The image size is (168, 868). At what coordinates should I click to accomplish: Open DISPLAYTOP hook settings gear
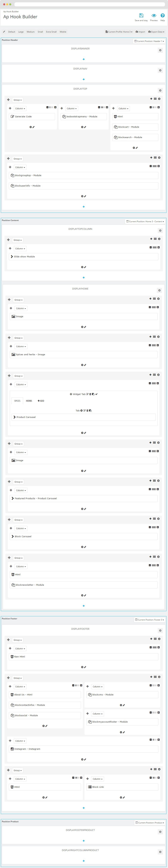[x=160, y=90]
